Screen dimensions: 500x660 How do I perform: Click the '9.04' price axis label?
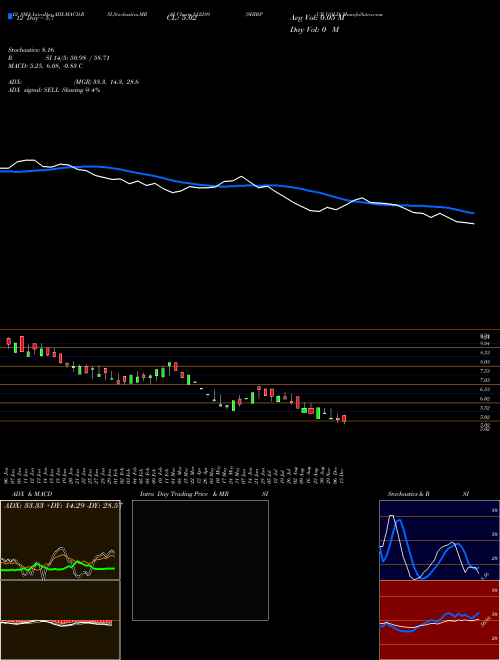pos(485,344)
